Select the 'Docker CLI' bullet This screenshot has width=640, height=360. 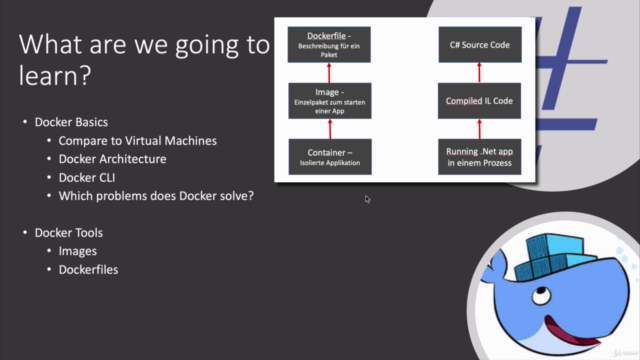point(87,178)
